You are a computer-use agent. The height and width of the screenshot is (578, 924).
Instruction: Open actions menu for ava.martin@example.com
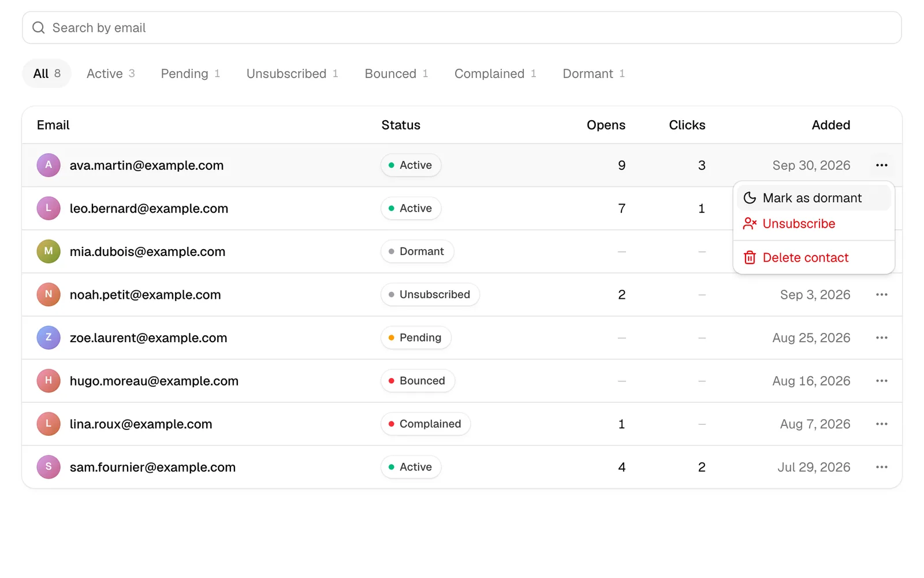(881, 165)
